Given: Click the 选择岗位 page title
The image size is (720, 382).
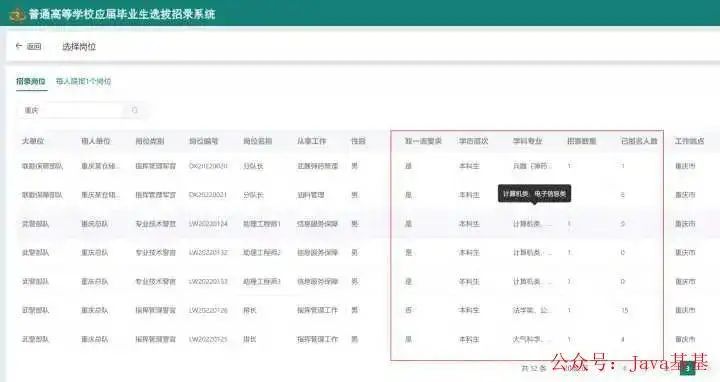Looking at the screenshot, I should pyautogui.click(x=79, y=46).
